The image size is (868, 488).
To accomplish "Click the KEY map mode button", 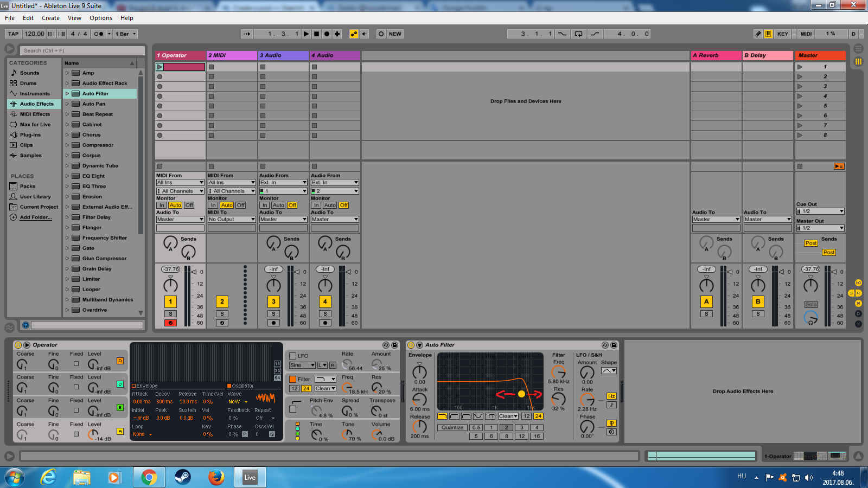I will (783, 34).
